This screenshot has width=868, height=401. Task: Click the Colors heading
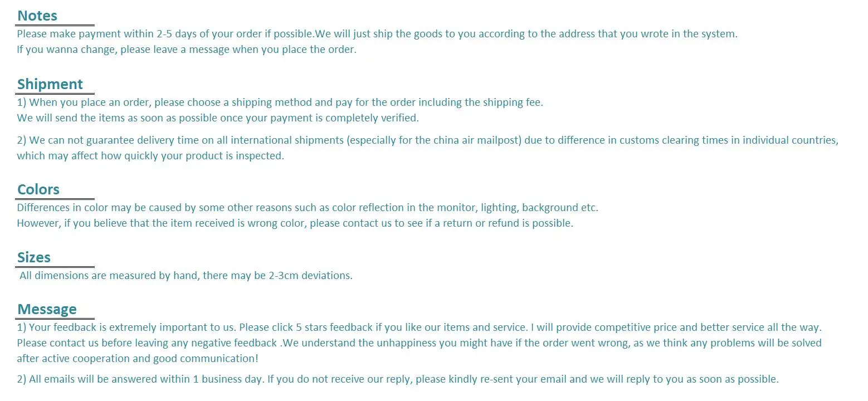[x=38, y=189]
